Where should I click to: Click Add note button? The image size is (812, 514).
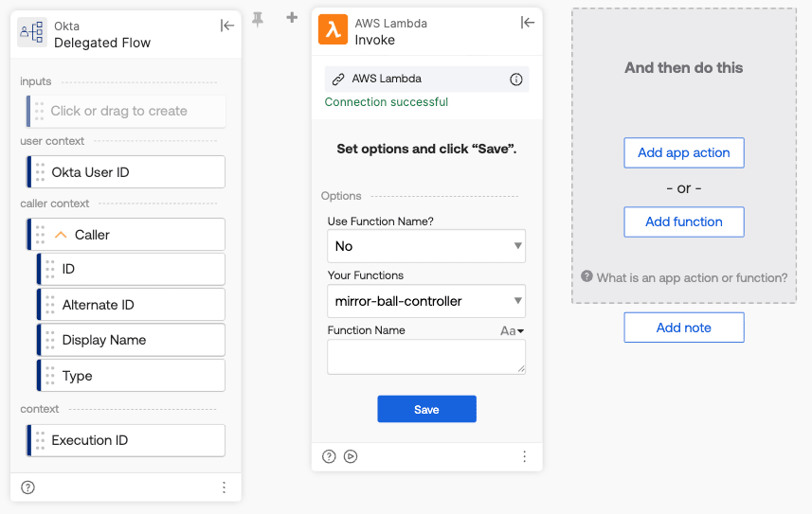683,328
